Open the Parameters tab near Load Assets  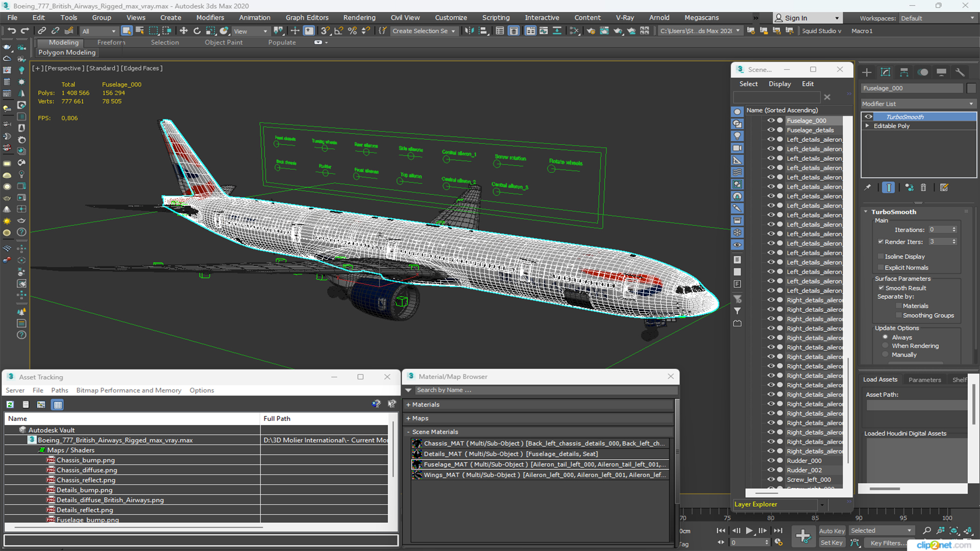tap(924, 380)
